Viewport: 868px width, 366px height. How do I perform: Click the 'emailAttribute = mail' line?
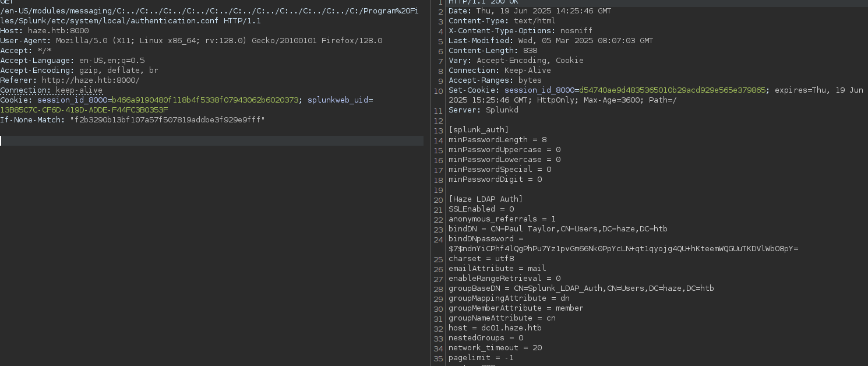[x=497, y=269]
